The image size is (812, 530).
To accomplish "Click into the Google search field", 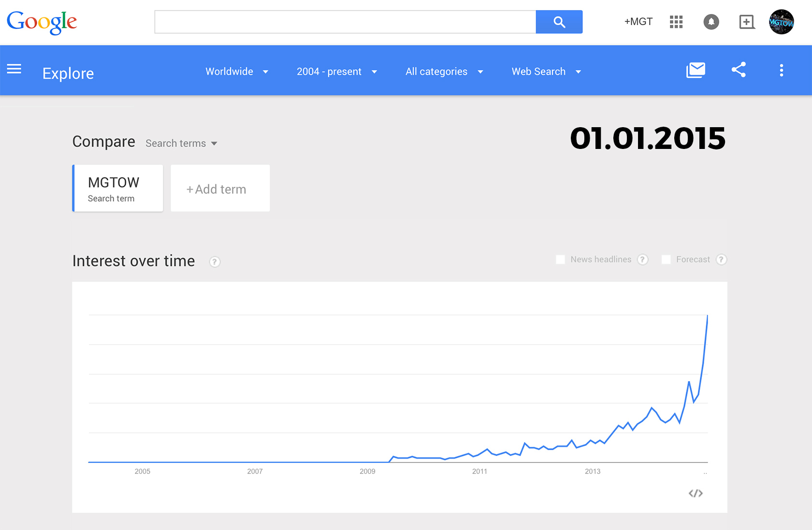I will (345, 22).
